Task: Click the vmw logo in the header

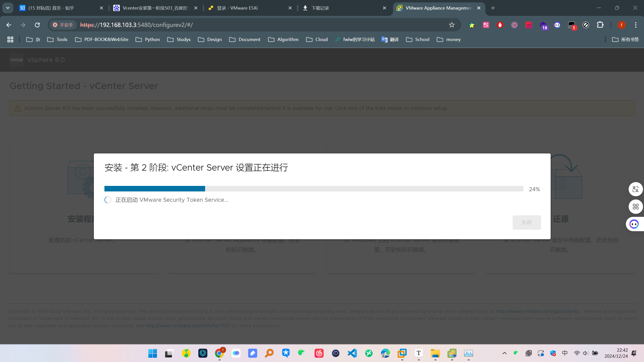Action: click(x=17, y=60)
